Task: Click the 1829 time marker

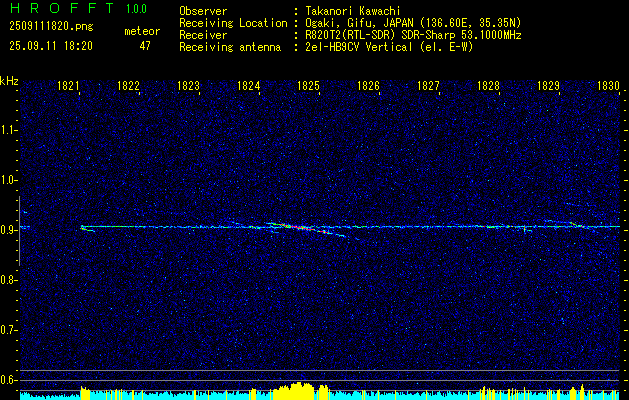Action: pos(548,86)
